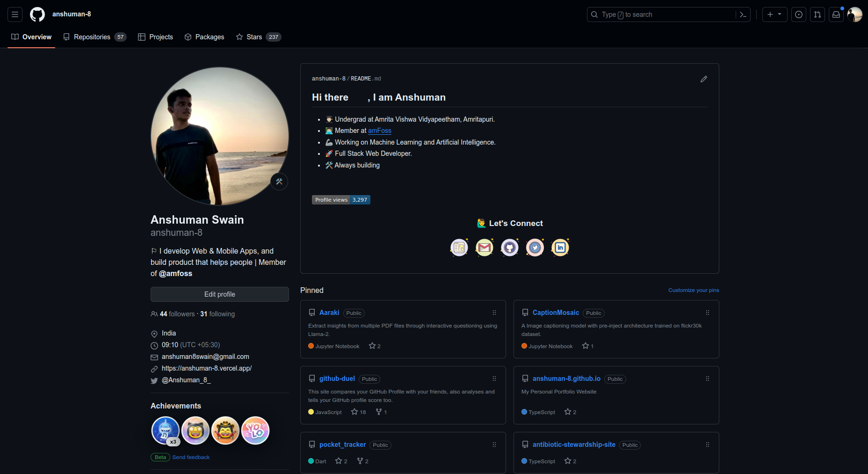Click the LinkedIn icon under Let's Connect
Viewport: 868px width, 474px height.
tap(560, 248)
